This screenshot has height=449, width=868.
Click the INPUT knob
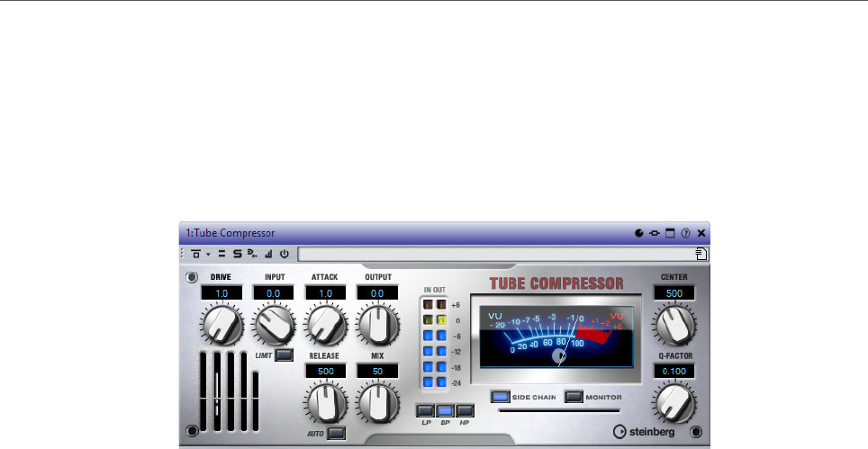click(x=274, y=325)
